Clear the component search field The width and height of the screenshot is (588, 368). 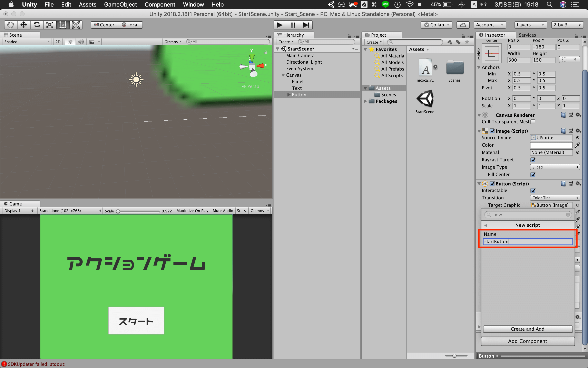[568, 214]
